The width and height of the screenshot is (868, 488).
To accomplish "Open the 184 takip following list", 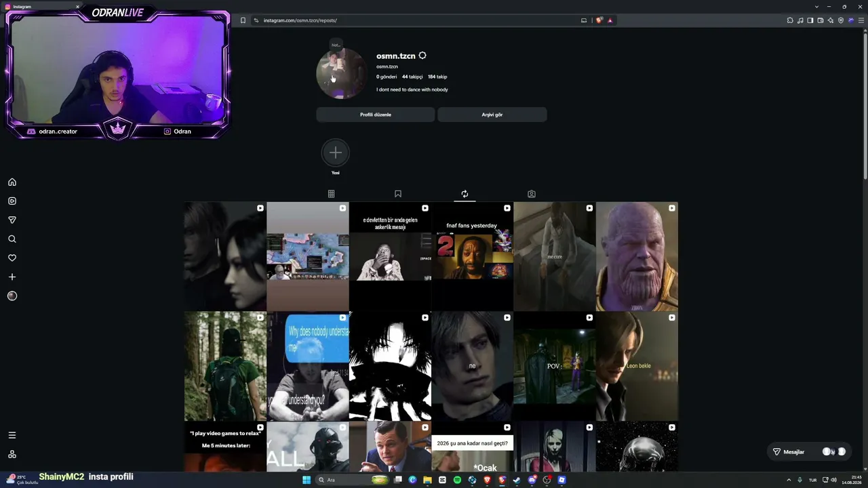I will pyautogui.click(x=437, y=77).
